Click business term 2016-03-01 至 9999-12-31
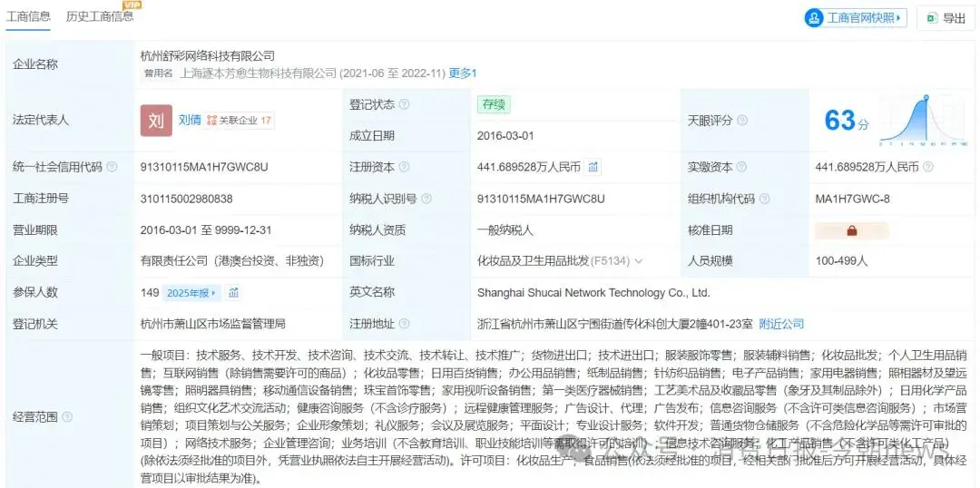The image size is (980, 488). coord(206,230)
